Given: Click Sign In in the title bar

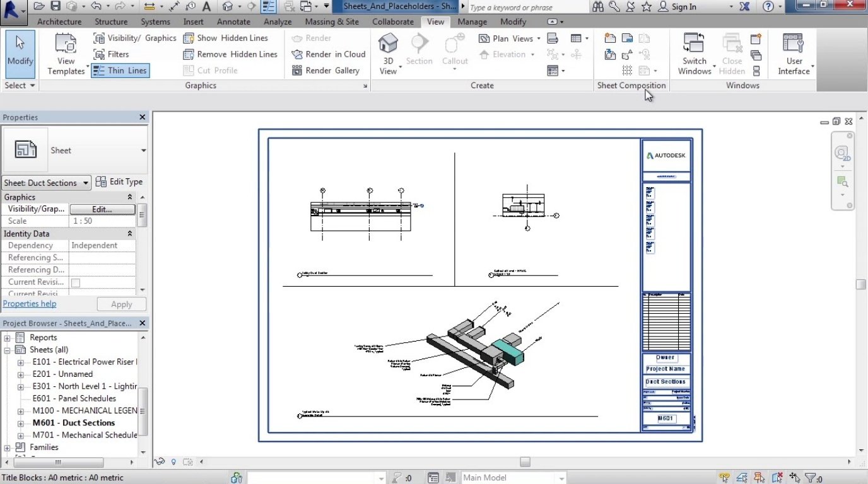Looking at the screenshot, I should tap(677, 7).
